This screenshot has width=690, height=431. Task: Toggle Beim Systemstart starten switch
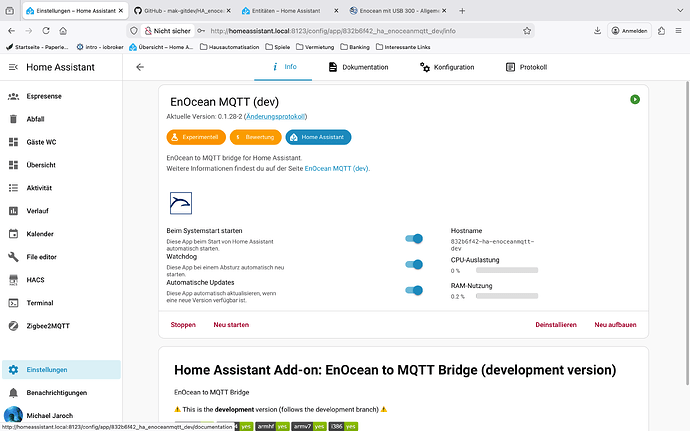[414, 239]
